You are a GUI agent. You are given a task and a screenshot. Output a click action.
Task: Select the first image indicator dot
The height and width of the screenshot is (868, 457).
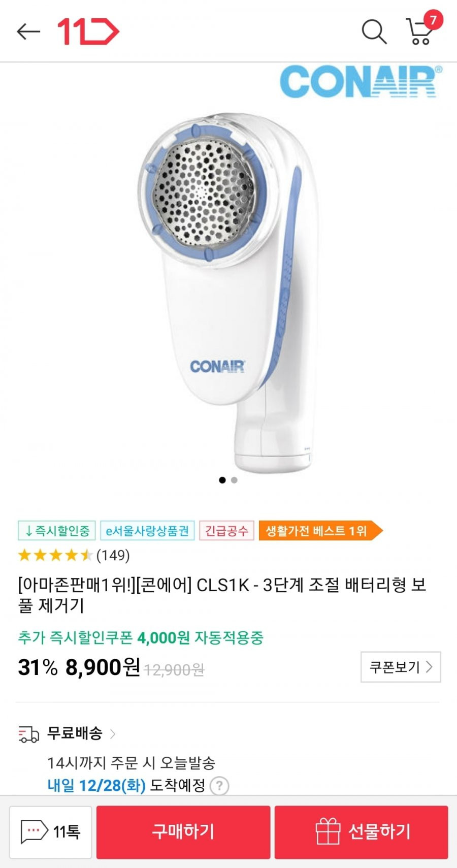pos(222,480)
